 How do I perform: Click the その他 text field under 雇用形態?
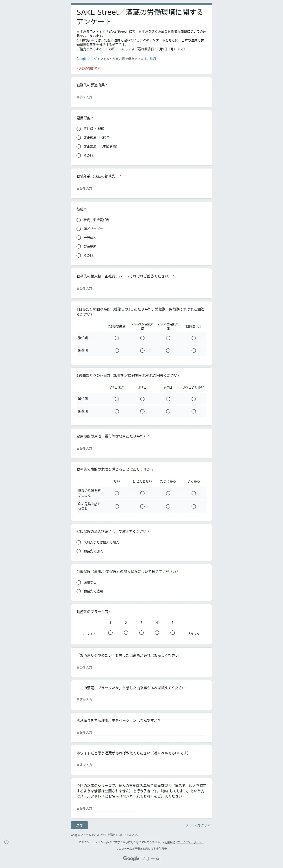(x=151, y=155)
